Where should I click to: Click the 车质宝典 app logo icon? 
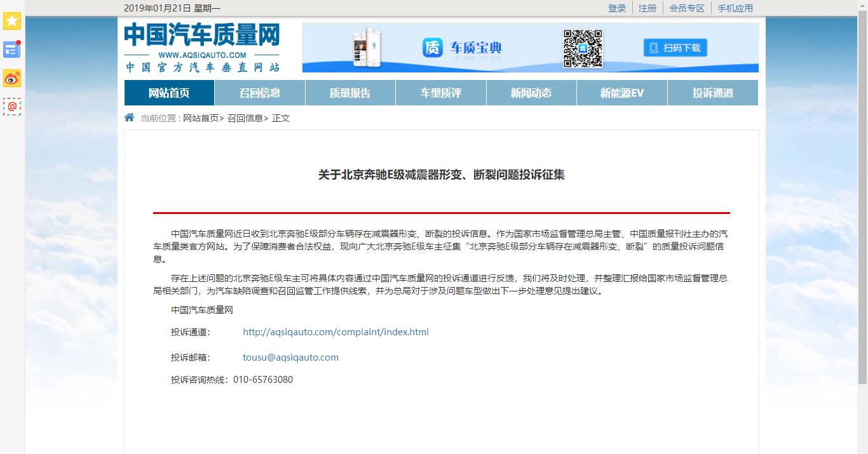tap(433, 48)
